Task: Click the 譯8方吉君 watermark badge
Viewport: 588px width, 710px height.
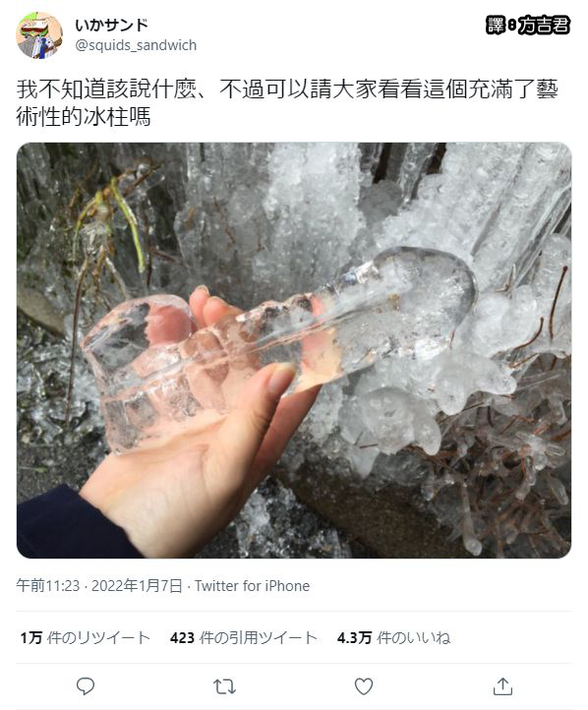Action: coord(528,25)
